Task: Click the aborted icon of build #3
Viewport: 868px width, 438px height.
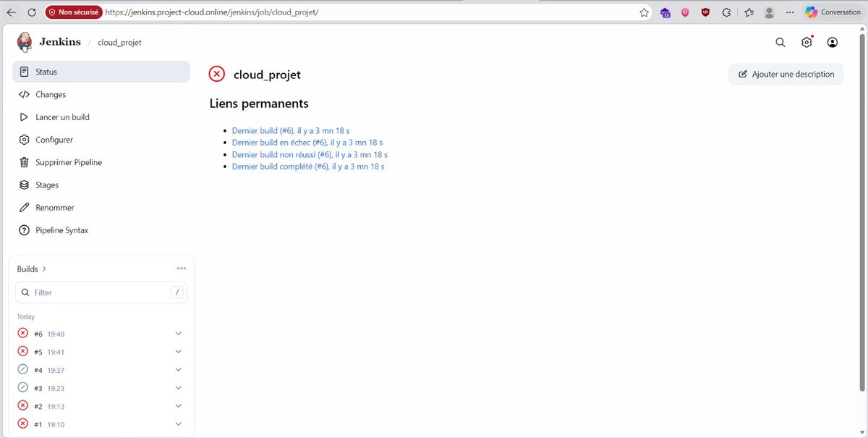Action: [22, 388]
